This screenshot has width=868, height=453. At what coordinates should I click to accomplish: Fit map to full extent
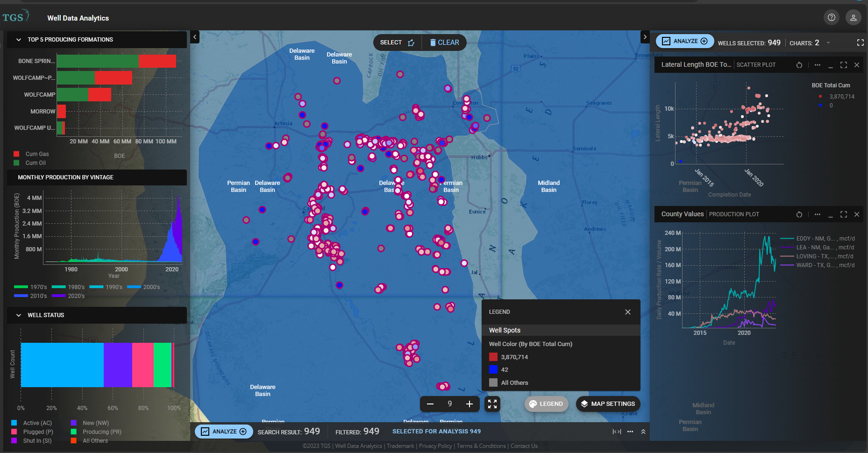coord(492,404)
